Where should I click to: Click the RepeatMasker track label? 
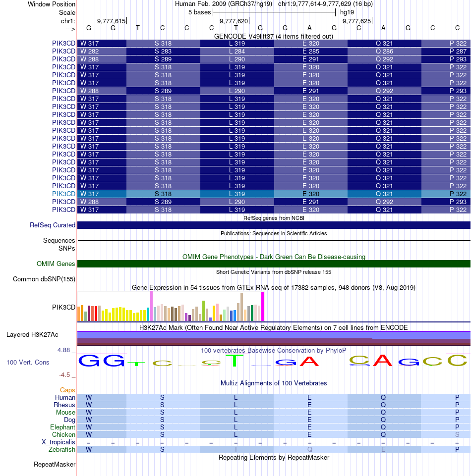(x=55, y=464)
